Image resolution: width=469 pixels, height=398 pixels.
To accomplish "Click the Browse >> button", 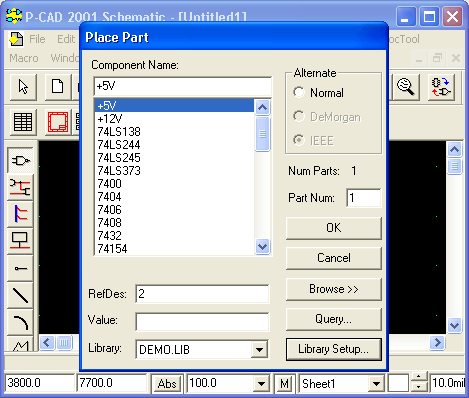I will pos(334,289).
